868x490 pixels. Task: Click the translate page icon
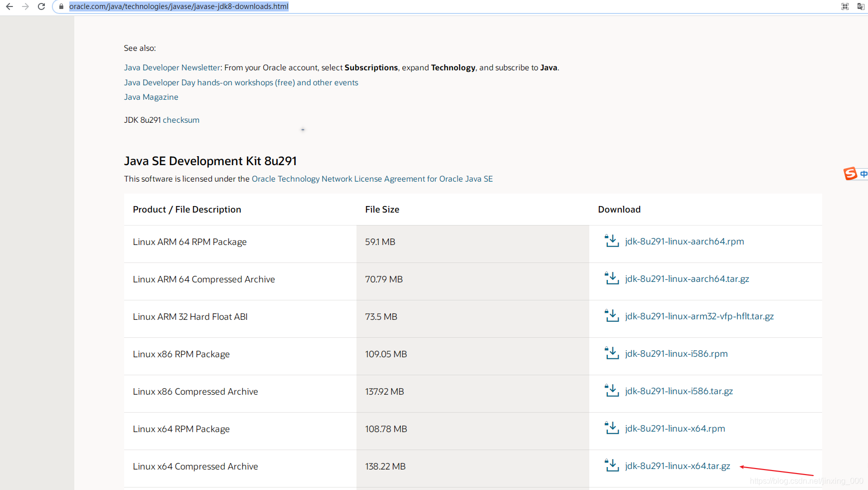click(861, 6)
